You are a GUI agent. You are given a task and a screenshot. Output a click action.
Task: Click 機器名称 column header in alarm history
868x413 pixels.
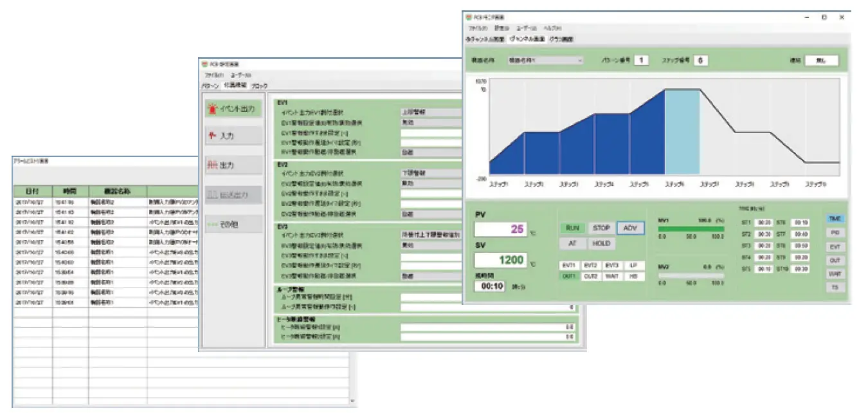118,191
